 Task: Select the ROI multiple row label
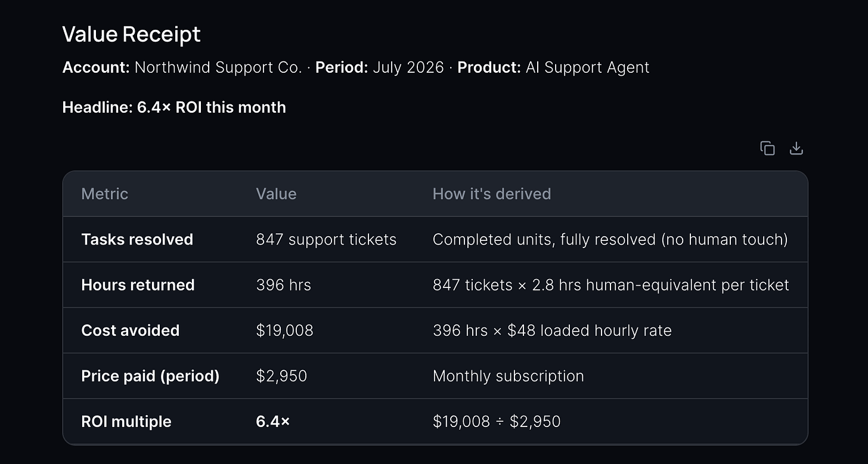point(126,421)
